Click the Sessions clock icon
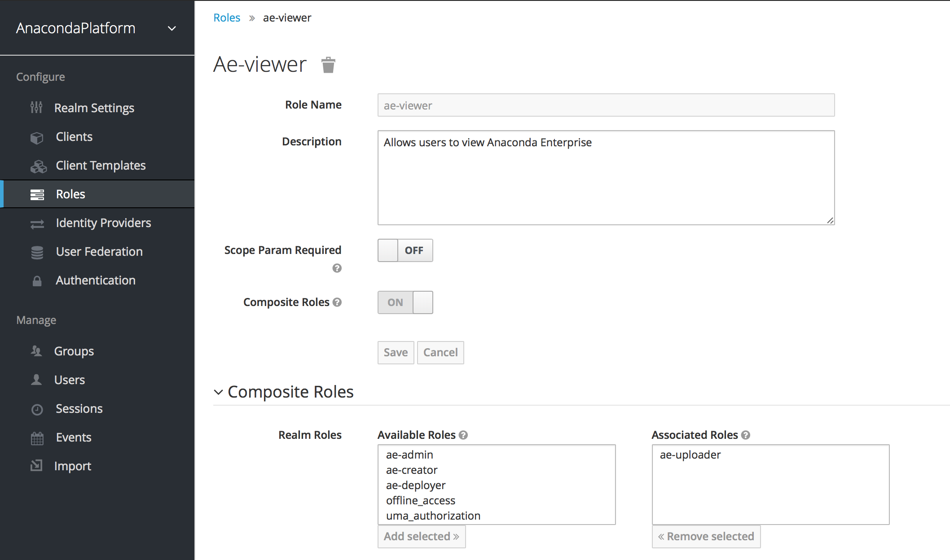Image resolution: width=950 pixels, height=560 pixels. point(37,409)
